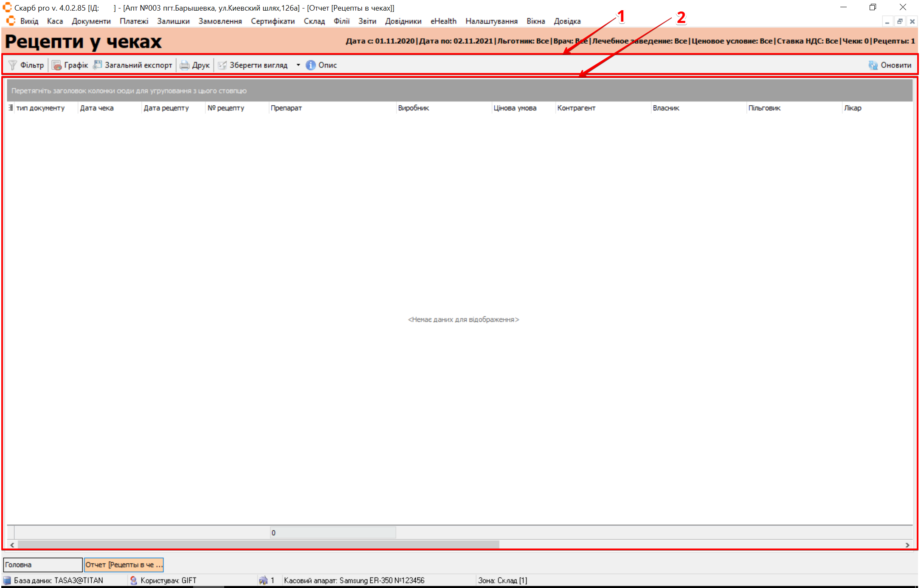Click the Користувач GIFT status icon
The height and width of the screenshot is (588, 921).
pyautogui.click(x=133, y=580)
